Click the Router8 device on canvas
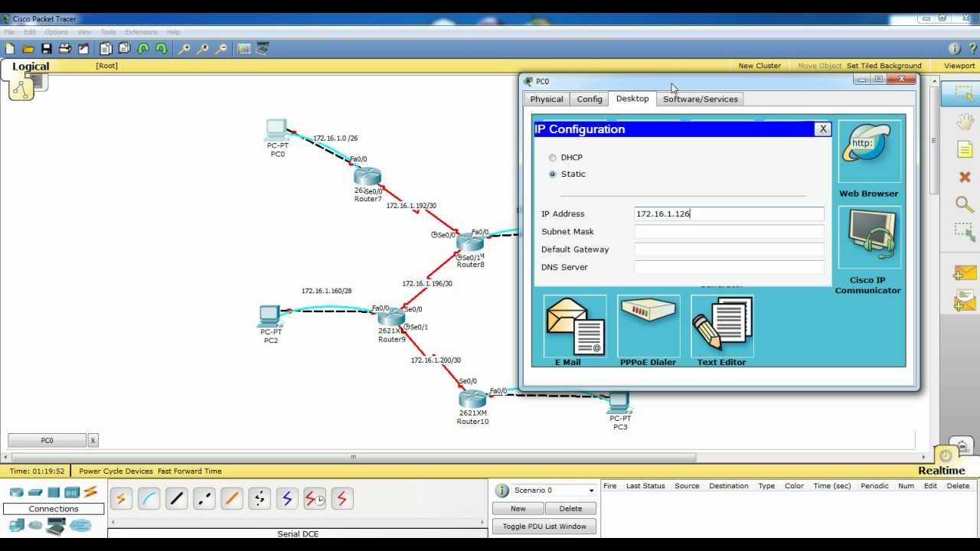The width and height of the screenshot is (980, 551). click(470, 243)
